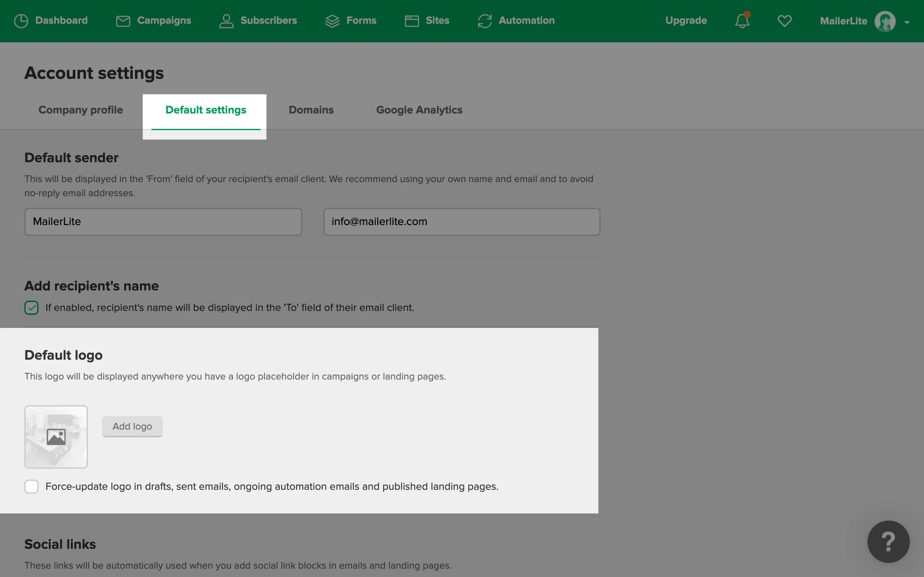
Task: Click the heart icon in header
Action: 784,21
